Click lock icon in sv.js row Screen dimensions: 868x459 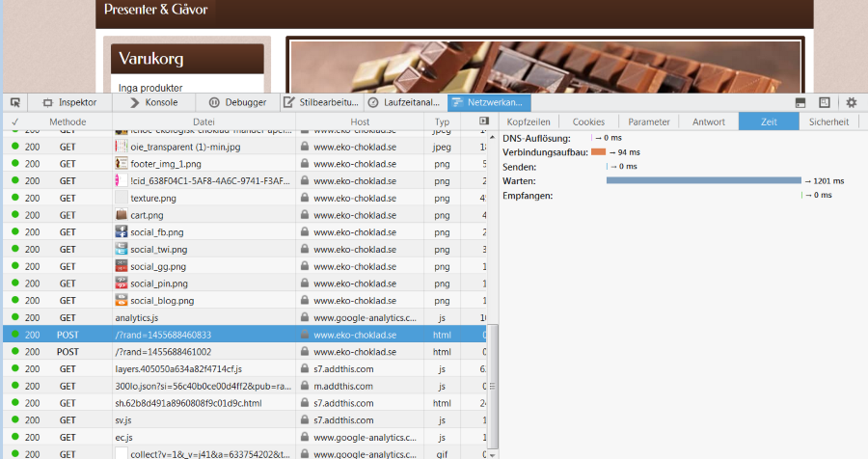click(x=305, y=420)
